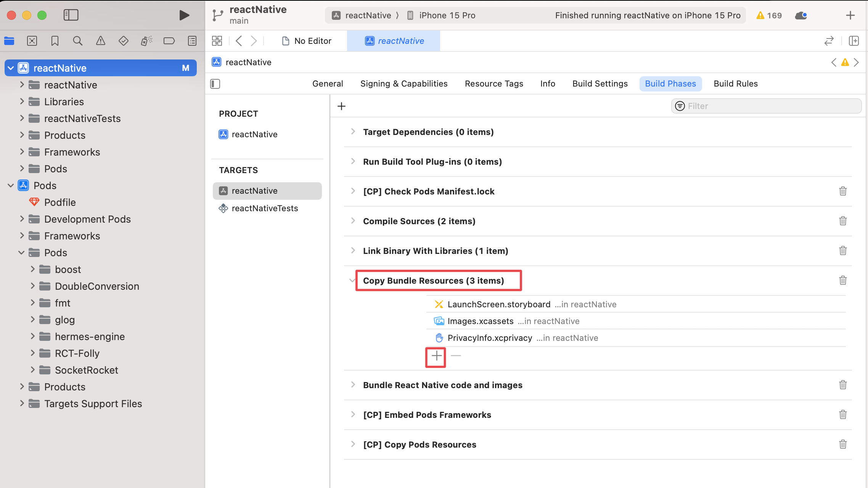Add a file to Copy Bundle Resources
The width and height of the screenshot is (868, 488).
click(436, 356)
